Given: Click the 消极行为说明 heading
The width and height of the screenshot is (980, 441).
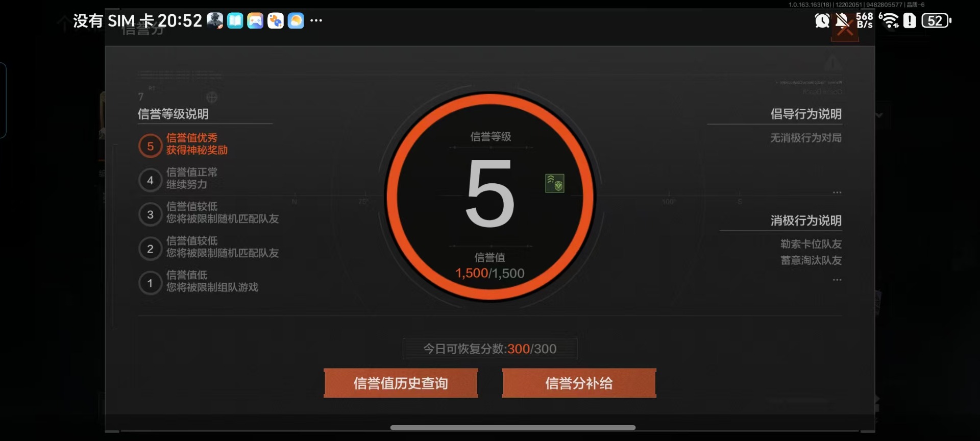Looking at the screenshot, I should pos(806,220).
